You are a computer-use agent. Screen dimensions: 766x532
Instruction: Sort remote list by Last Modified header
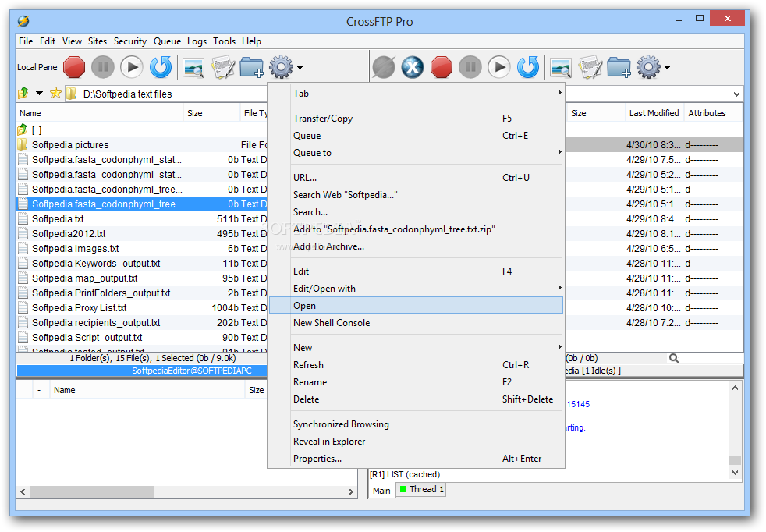(x=654, y=113)
